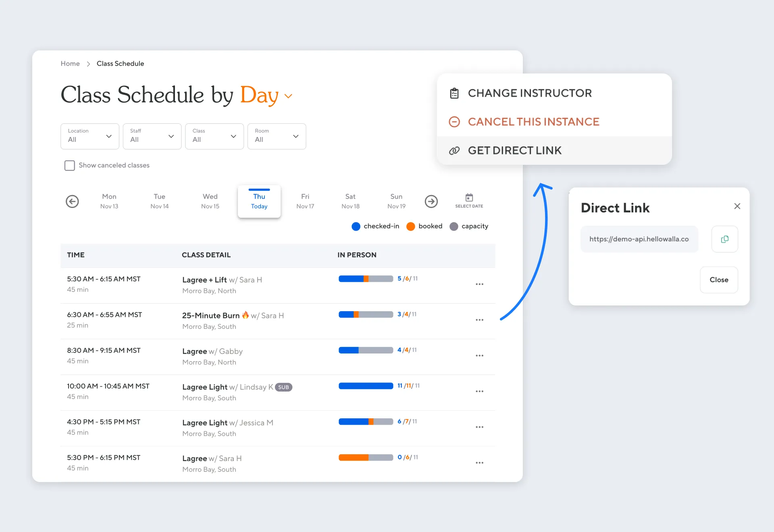Change schedule view using Day chevron
Screen dimensions: 774x532
click(x=288, y=96)
